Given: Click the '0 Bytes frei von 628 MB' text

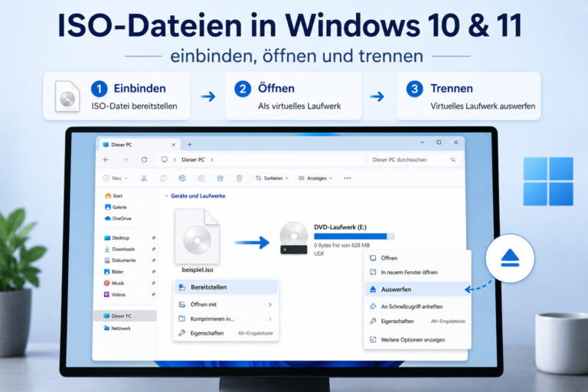Looking at the screenshot, I should [341, 245].
